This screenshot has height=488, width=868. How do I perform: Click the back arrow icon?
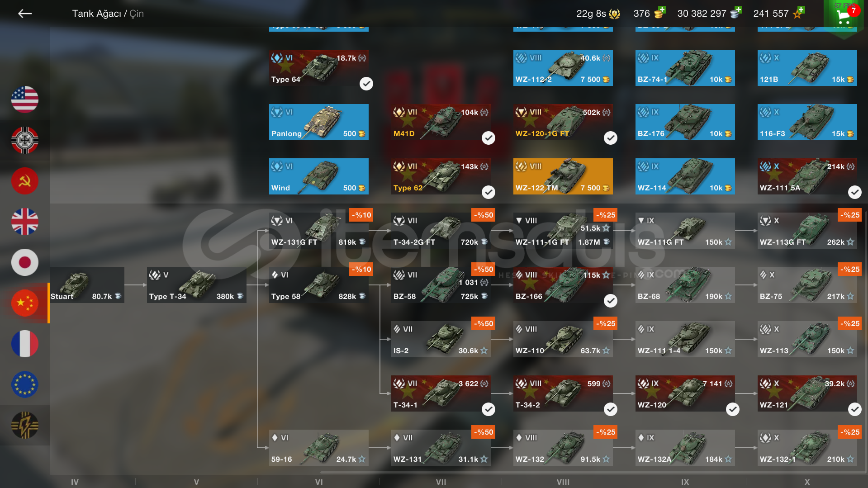point(25,14)
